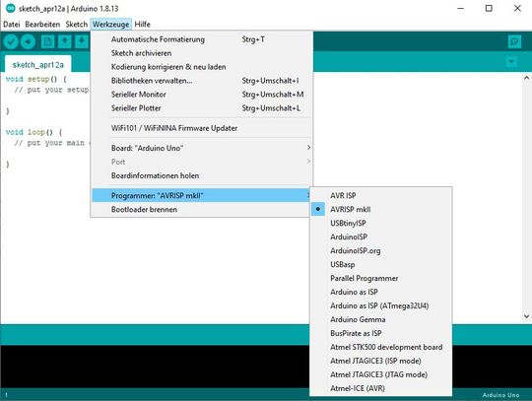Expand the Programmer "AVRISP mkII" submenu

(202, 195)
